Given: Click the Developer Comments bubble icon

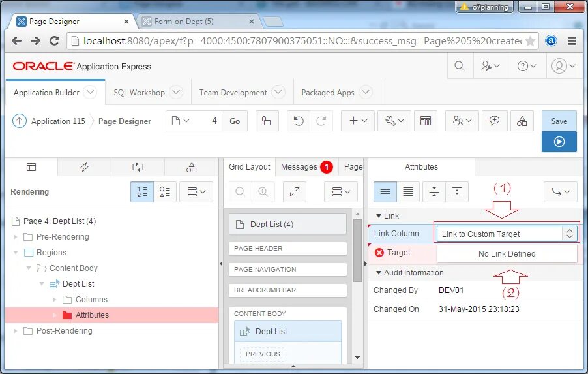Looking at the screenshot, I should point(494,121).
